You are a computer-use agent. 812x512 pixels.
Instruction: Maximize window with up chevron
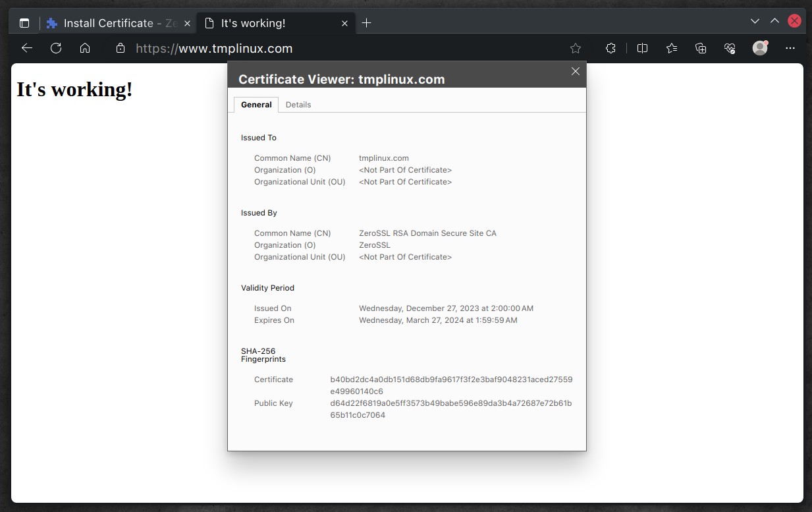[x=775, y=21]
